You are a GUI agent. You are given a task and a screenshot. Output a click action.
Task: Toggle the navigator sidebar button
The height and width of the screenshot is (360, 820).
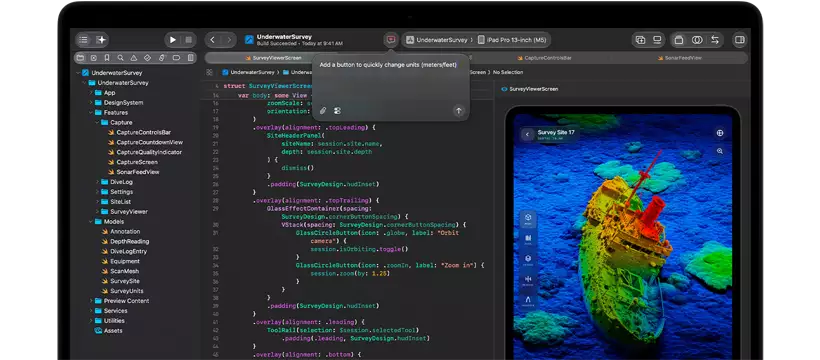(84, 40)
